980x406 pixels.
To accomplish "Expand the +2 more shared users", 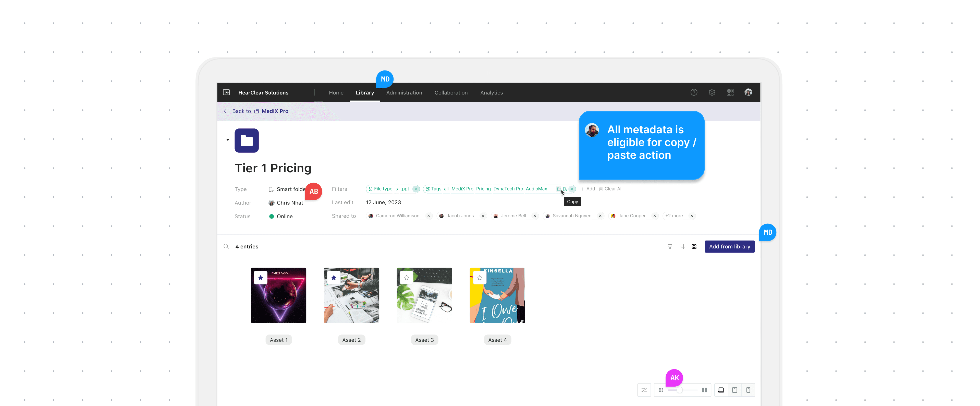I will (674, 216).
